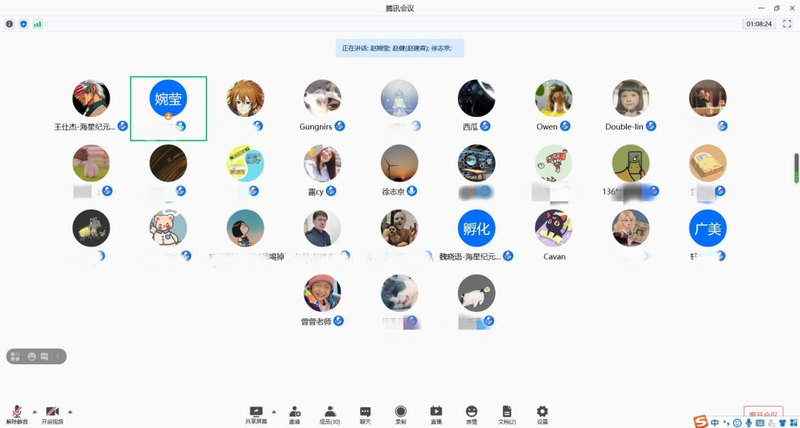Click the leave meeting red button

(x=762, y=413)
